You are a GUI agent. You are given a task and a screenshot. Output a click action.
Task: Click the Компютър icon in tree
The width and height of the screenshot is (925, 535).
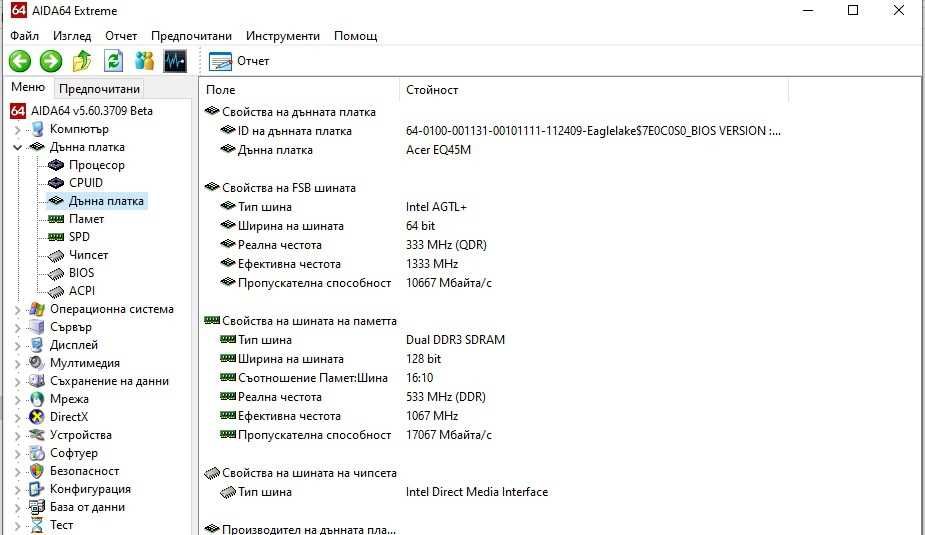click(x=37, y=129)
